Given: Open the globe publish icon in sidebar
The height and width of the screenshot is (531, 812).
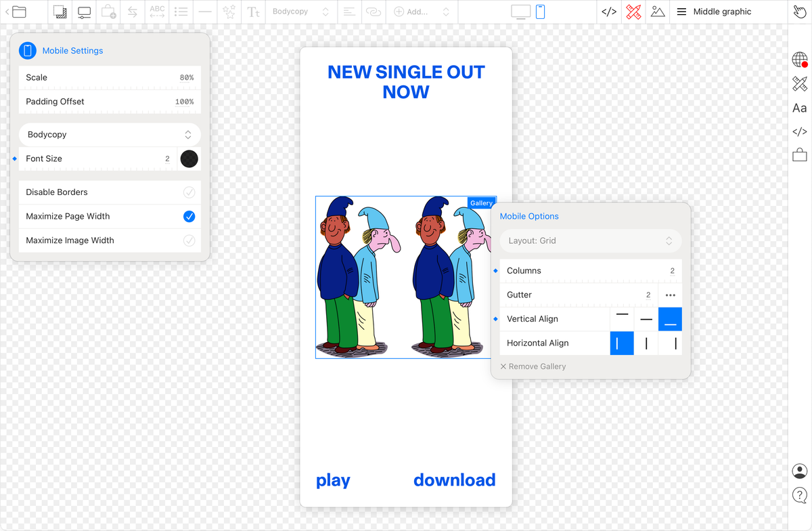Looking at the screenshot, I should click(x=799, y=59).
